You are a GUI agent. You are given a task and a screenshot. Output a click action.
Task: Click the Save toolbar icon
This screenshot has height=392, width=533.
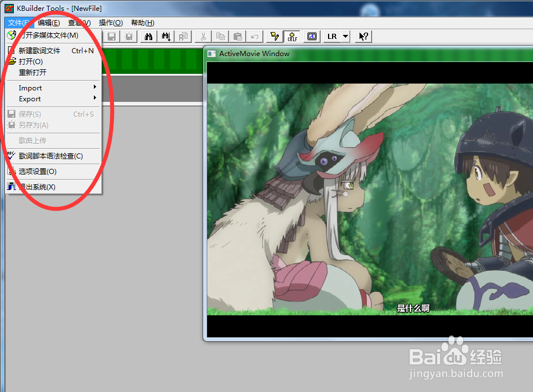point(112,37)
